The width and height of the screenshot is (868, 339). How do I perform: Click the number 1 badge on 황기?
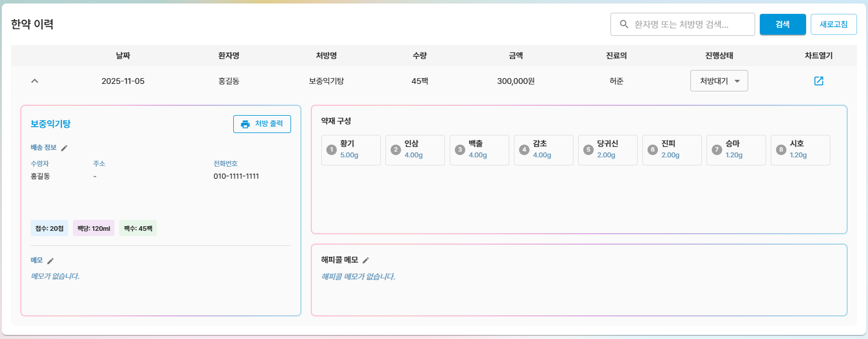coord(332,150)
